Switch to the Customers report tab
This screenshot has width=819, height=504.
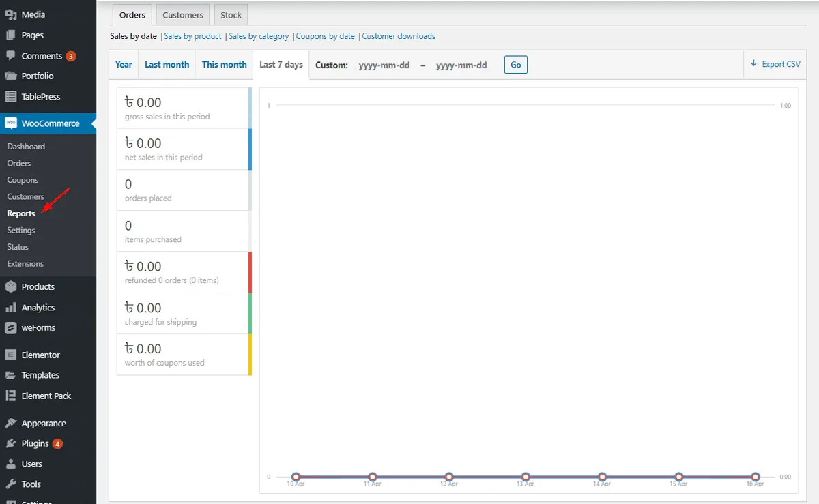(x=183, y=14)
